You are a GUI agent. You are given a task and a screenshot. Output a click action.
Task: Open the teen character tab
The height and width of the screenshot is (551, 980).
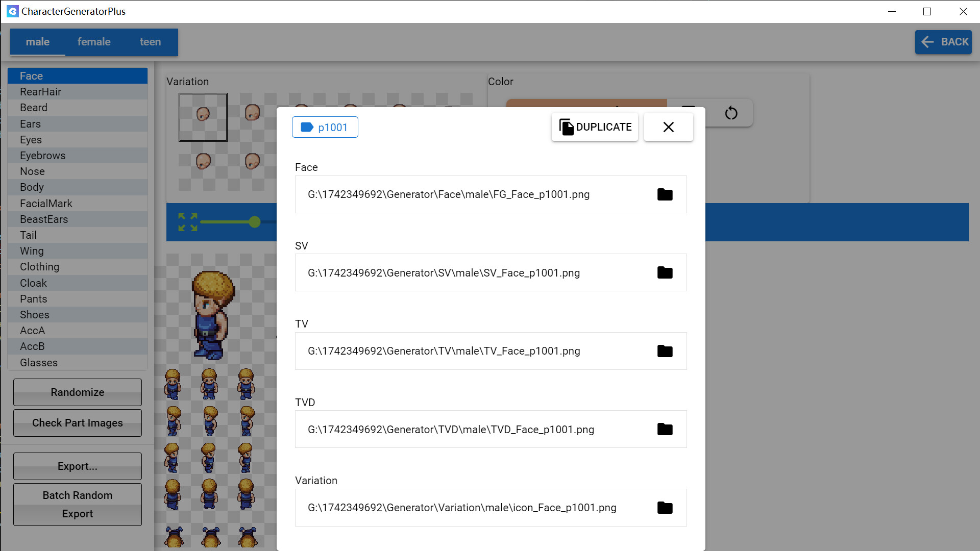[150, 41]
